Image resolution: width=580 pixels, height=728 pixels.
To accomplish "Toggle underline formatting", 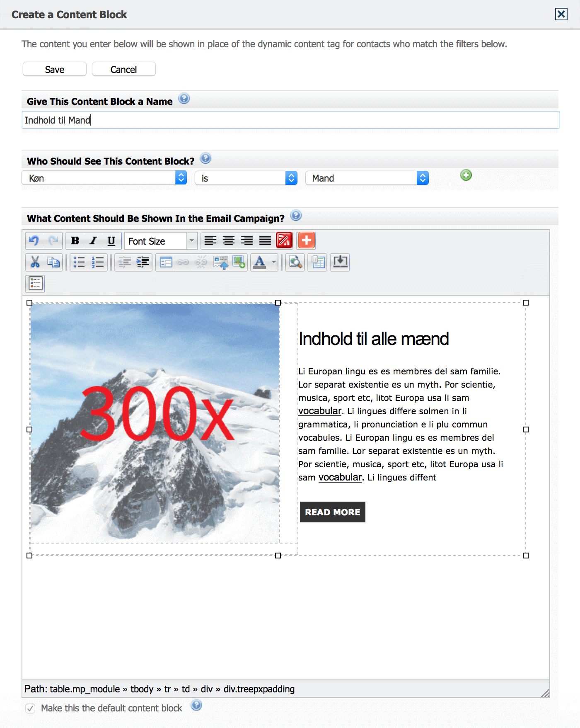I will tap(111, 240).
